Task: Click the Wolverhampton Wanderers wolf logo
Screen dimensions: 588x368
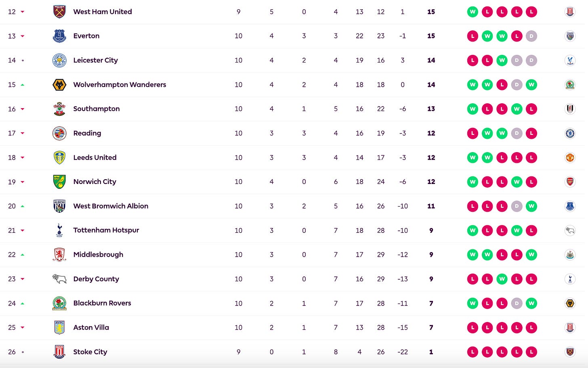Action: coord(59,85)
